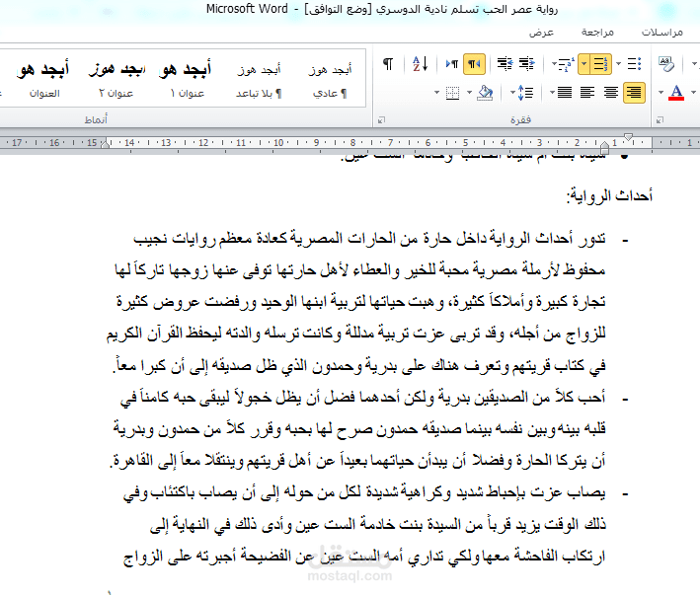Expand the borders dropdown arrow
700x595 pixels.
[x=436, y=93]
